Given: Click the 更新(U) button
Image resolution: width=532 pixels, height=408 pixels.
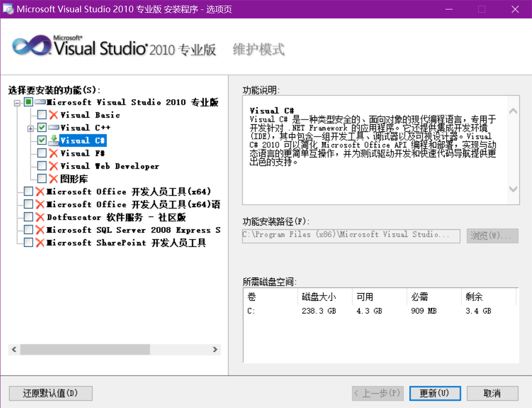Looking at the screenshot, I should pyautogui.click(x=435, y=393).
